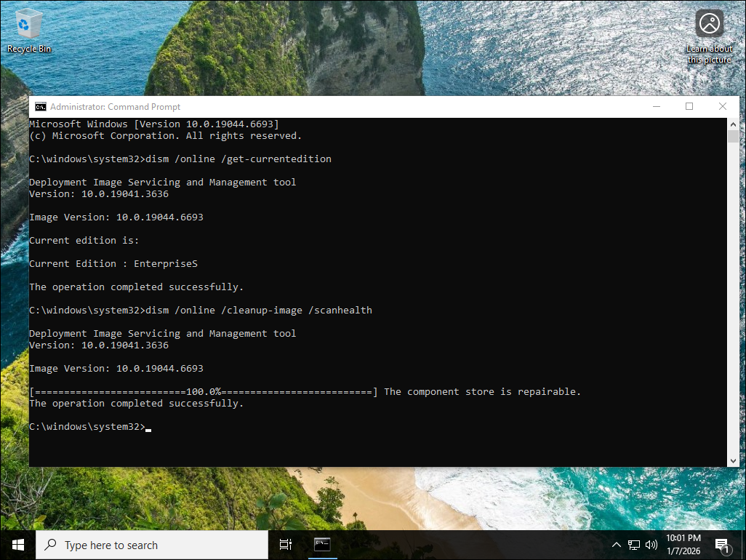This screenshot has height=560, width=746.
Task: Click 'The component store is repairable.' text
Action: pos(482,391)
